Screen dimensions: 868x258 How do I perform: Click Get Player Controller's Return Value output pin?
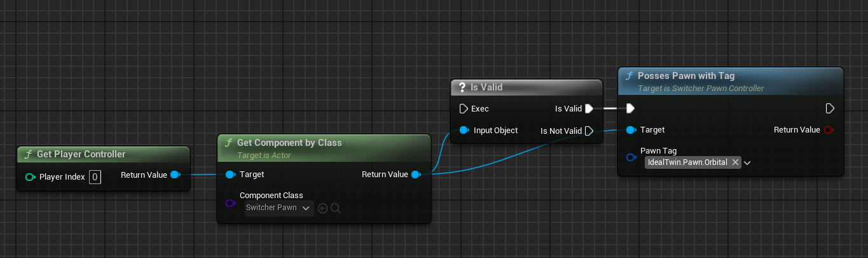click(175, 175)
